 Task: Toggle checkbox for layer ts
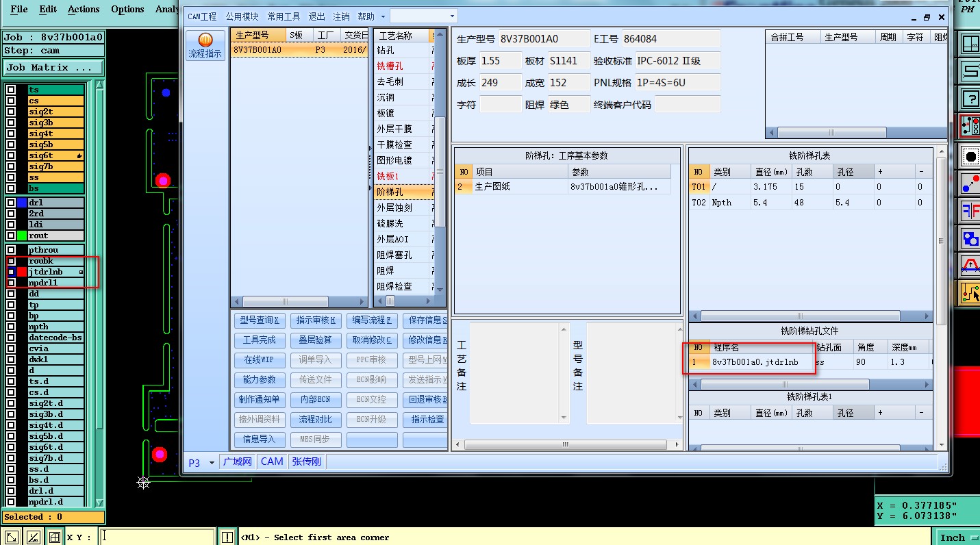(11, 90)
